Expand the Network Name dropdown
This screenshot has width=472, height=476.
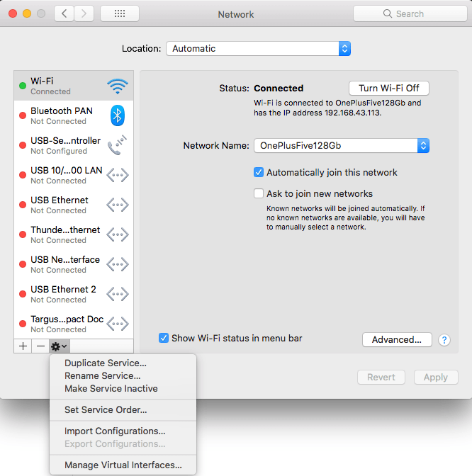342,146
